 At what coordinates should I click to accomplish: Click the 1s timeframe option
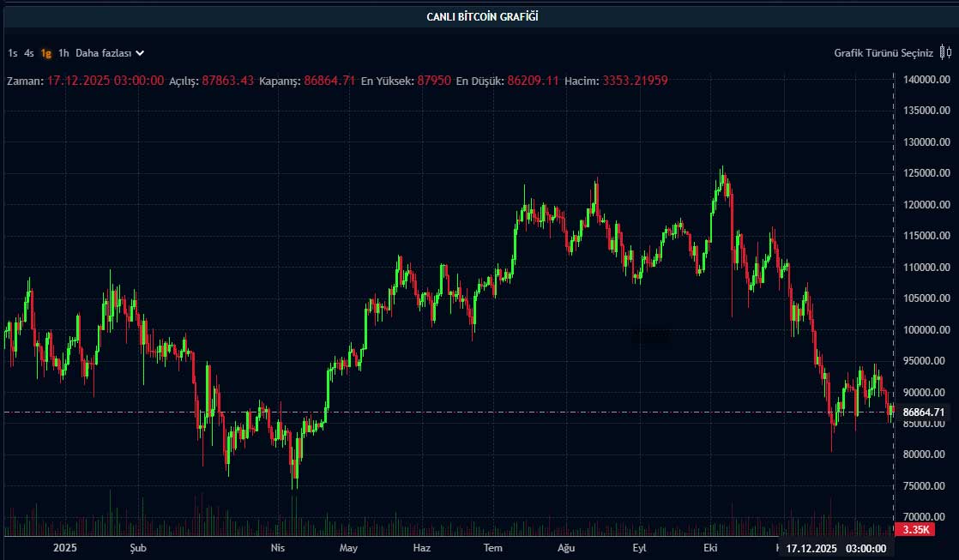[12, 53]
